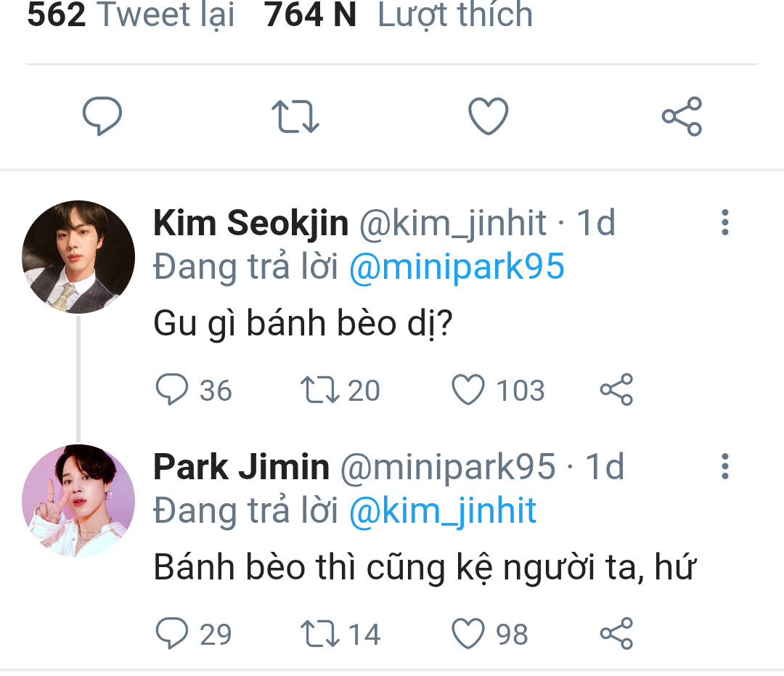This screenshot has height=676, width=784.
Task: Open the @minipark95 mention link
Action: tap(457, 267)
